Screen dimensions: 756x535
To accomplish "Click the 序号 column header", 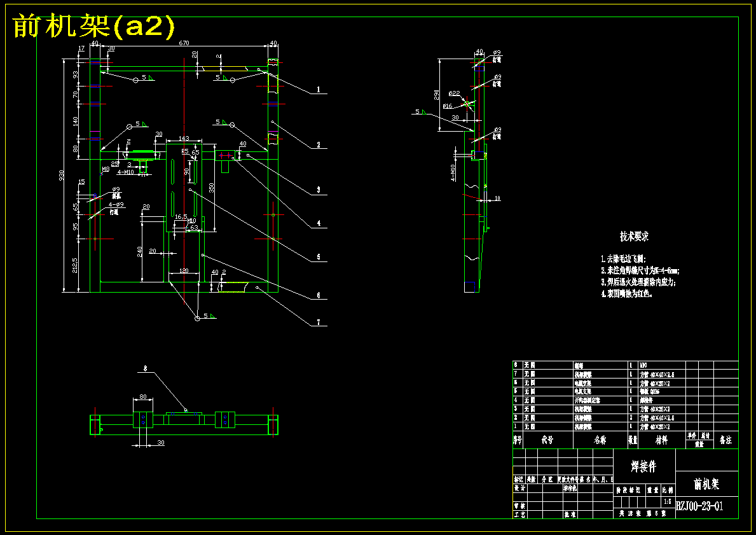I will [518, 440].
